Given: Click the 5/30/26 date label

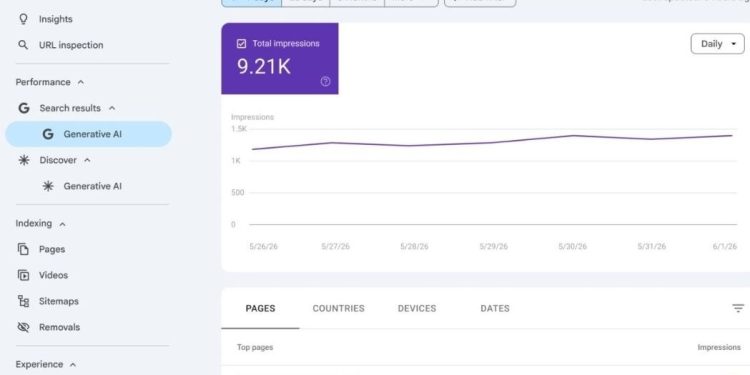Looking at the screenshot, I should tap(573, 246).
